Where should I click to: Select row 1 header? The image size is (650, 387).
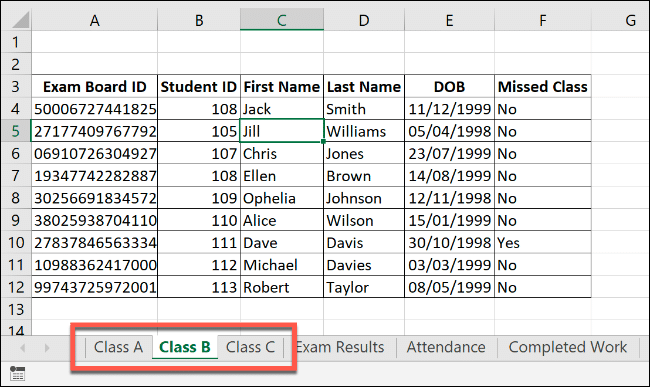tap(16, 42)
